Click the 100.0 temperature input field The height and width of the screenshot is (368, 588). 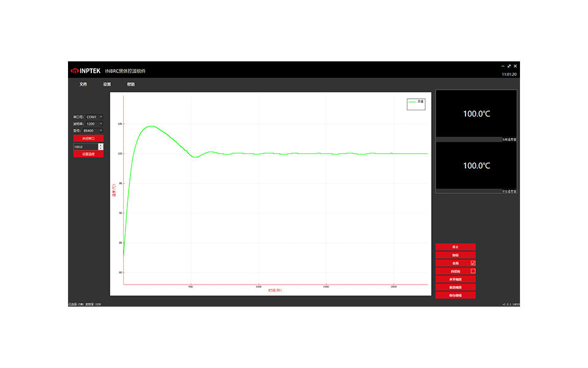coord(85,147)
